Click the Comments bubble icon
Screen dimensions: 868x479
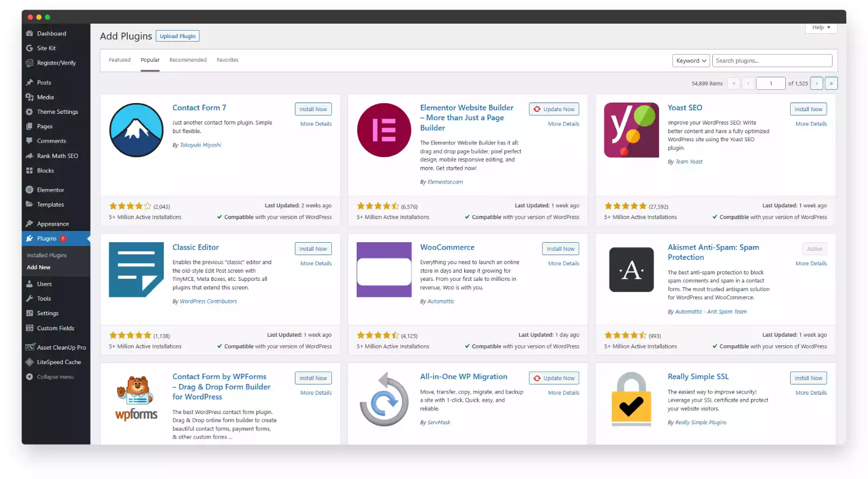click(30, 141)
